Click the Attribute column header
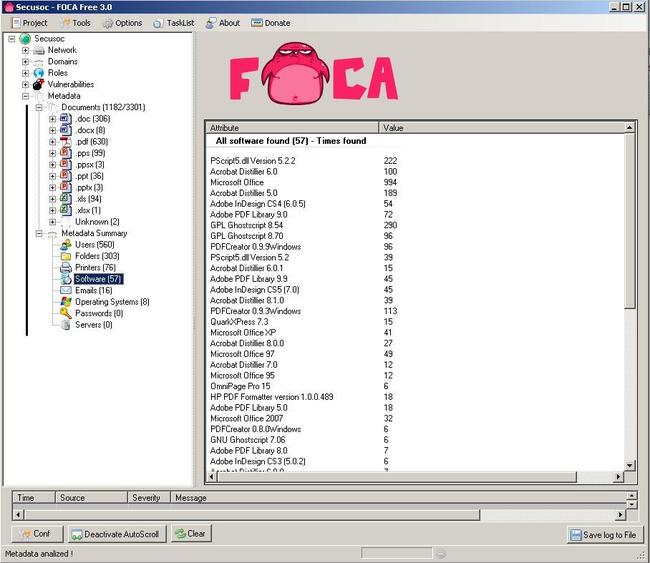 coord(292,128)
